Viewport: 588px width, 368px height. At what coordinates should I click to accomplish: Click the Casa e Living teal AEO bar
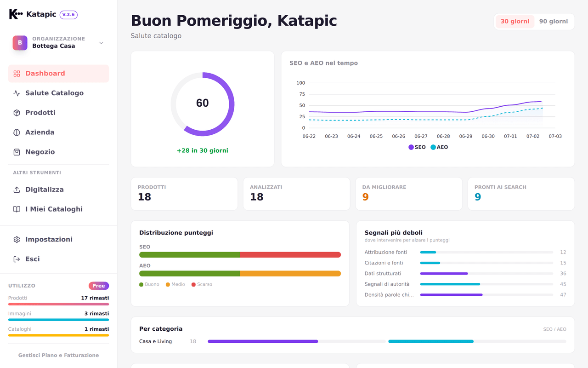(x=431, y=341)
